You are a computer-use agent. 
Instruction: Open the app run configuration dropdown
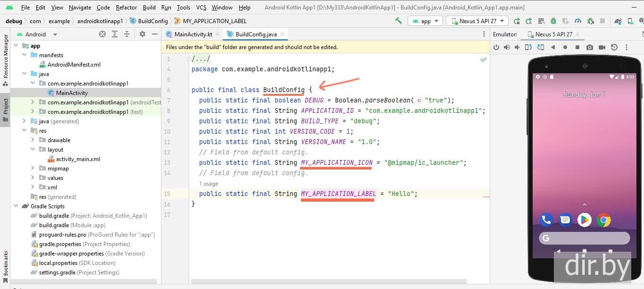click(425, 21)
